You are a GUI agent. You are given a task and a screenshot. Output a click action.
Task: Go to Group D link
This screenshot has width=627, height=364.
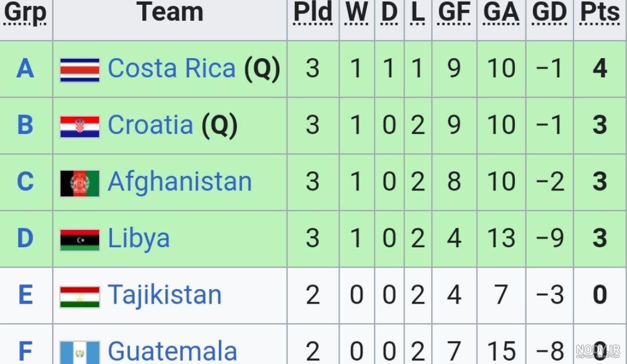(25, 239)
